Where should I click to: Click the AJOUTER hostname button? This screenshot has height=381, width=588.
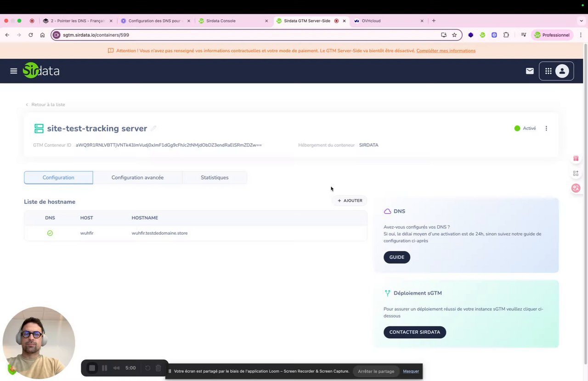coord(350,201)
